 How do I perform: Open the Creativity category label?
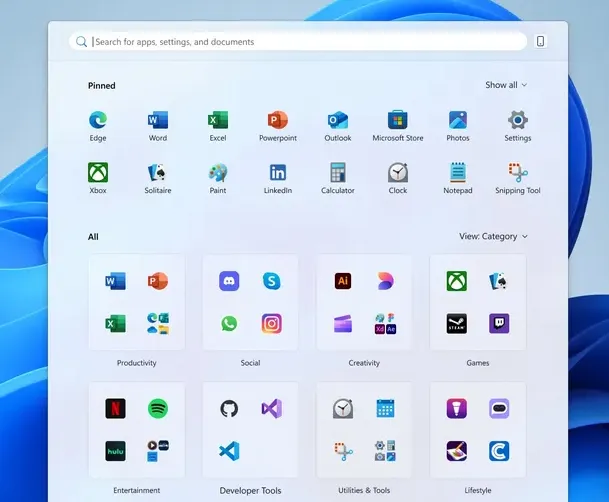[364, 363]
